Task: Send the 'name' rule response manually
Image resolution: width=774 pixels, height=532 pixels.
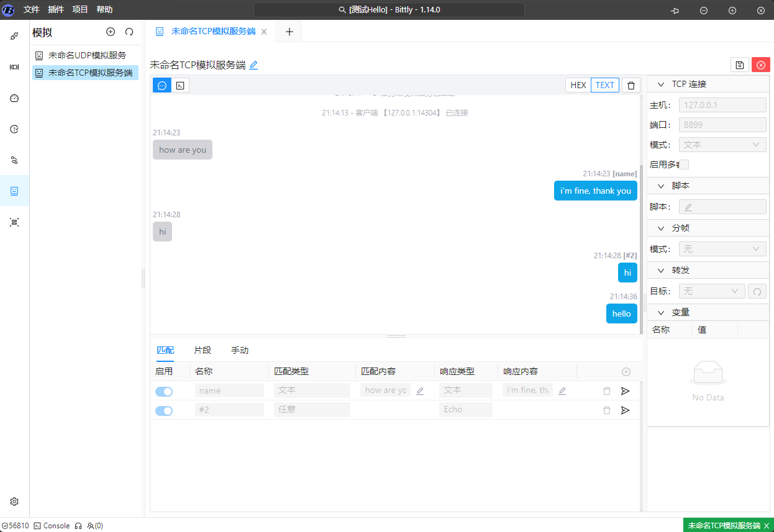Action: click(625, 391)
